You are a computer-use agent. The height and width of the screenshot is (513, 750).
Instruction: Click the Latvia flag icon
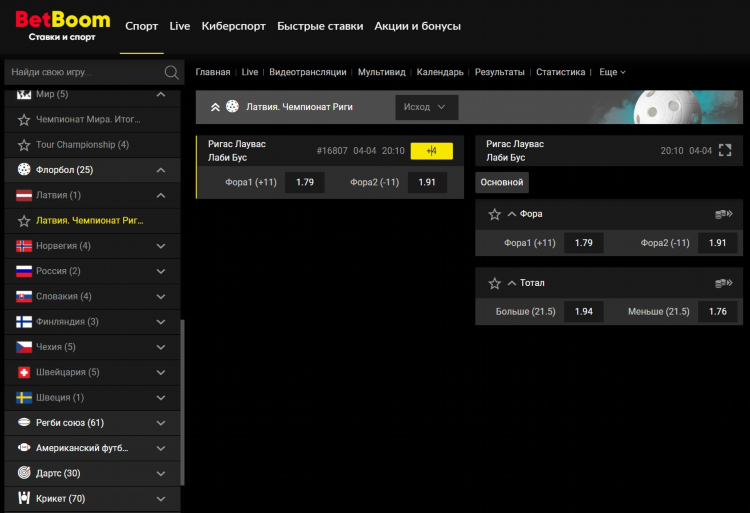[24, 195]
